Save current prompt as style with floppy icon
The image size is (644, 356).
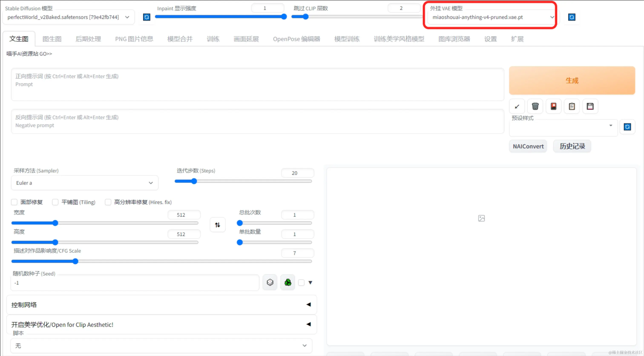click(x=590, y=106)
